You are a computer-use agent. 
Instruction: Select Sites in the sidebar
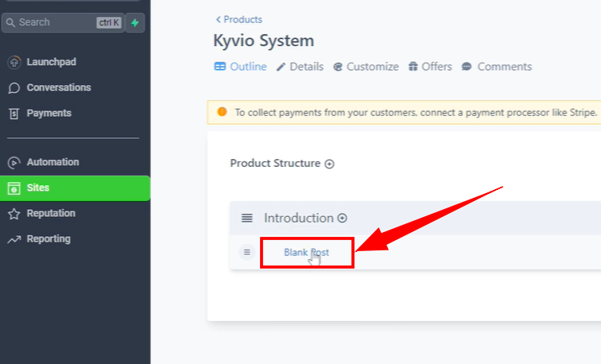pos(37,188)
